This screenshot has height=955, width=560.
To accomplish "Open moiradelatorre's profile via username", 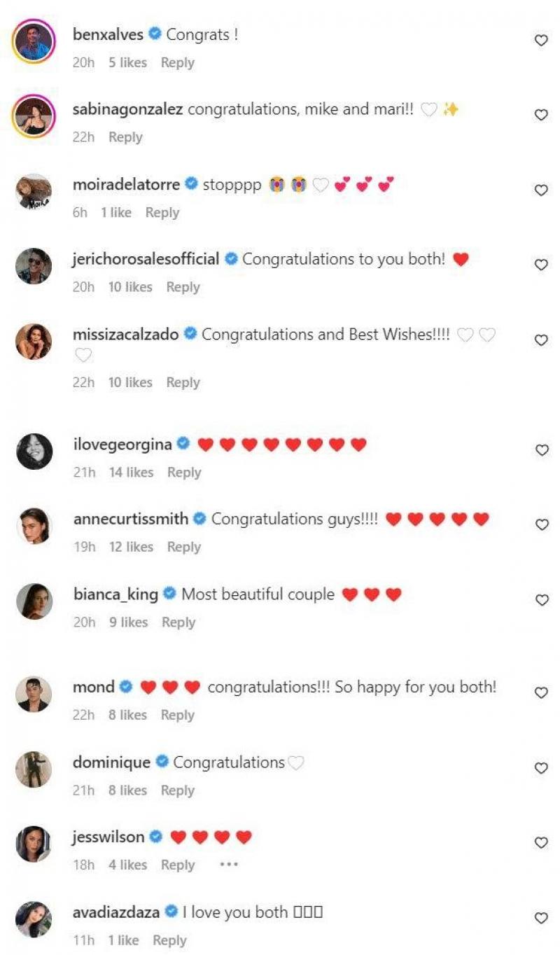I will coord(127,184).
